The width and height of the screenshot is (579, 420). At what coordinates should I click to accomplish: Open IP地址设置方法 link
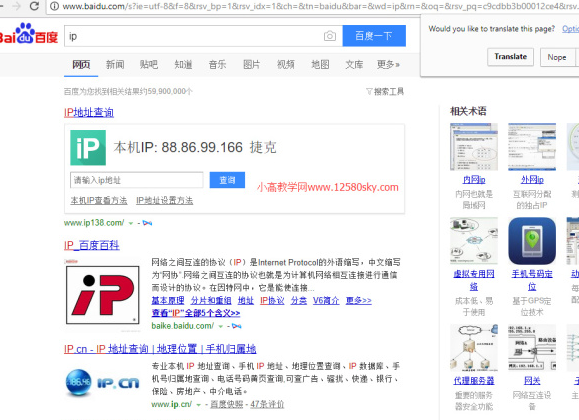point(164,201)
